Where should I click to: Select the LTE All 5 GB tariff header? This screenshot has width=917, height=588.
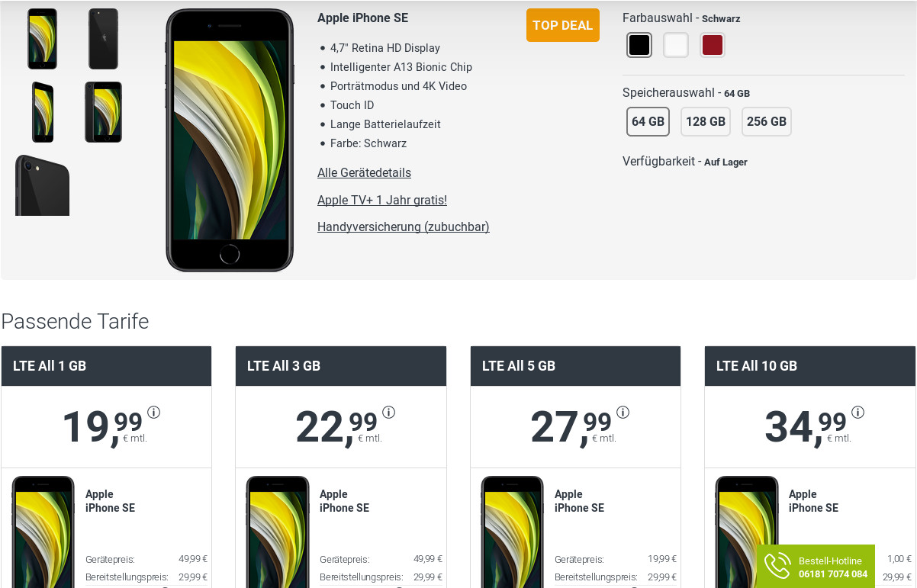click(x=575, y=366)
